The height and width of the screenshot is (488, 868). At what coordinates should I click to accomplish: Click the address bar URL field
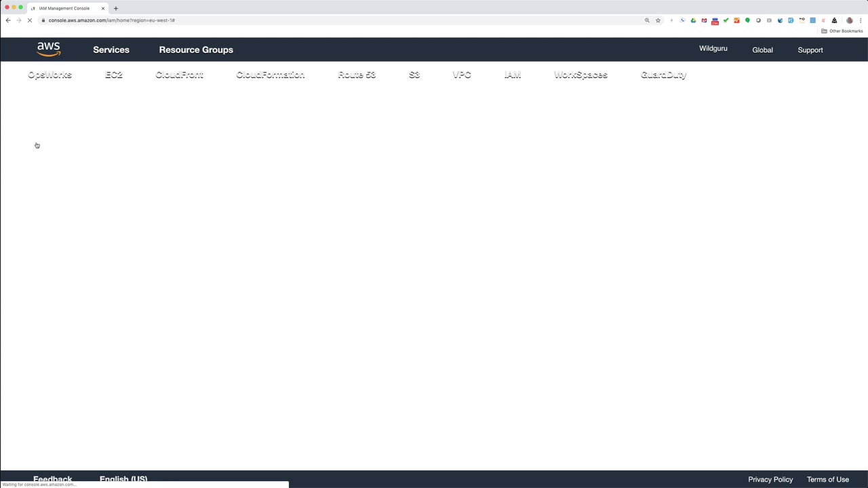[x=339, y=20]
